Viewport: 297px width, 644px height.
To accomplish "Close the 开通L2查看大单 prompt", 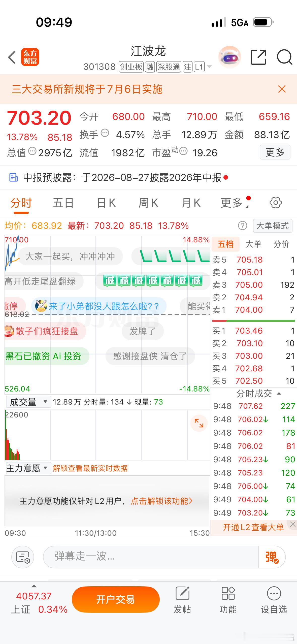I will (x=292, y=524).
